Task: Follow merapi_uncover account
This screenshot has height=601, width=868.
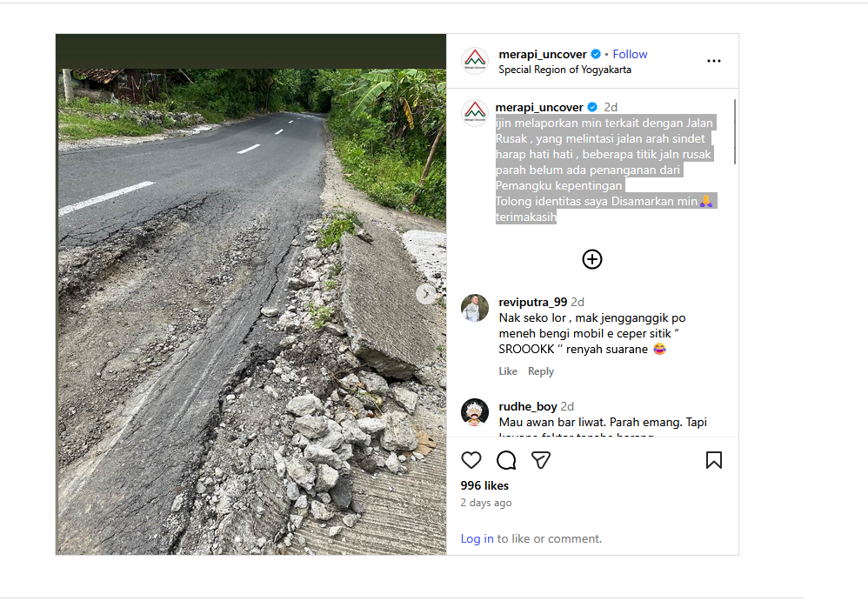Action: point(631,54)
